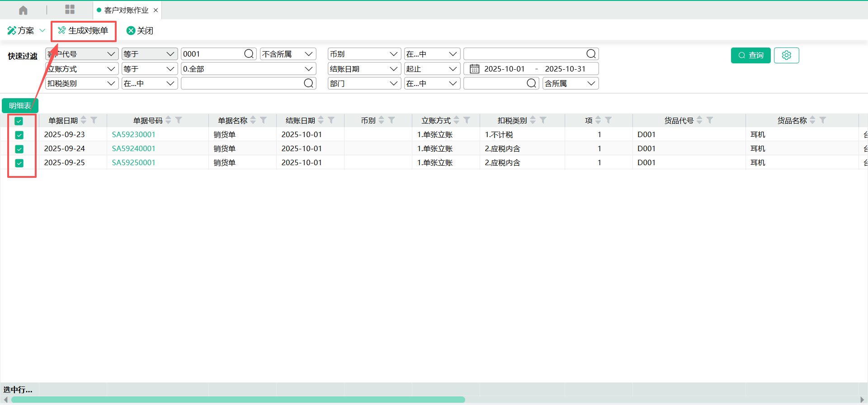Switch to the 客户对账作业 tab
The height and width of the screenshot is (405, 868).
(126, 10)
